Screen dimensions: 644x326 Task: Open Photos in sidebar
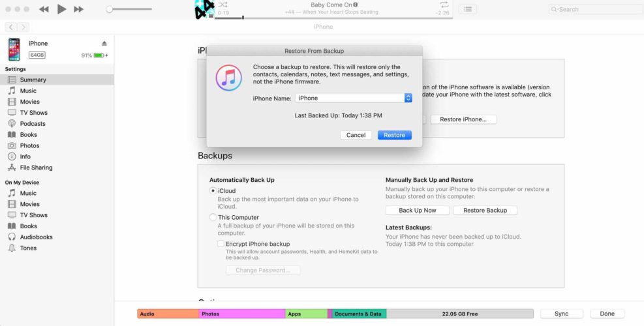[x=57, y=145]
